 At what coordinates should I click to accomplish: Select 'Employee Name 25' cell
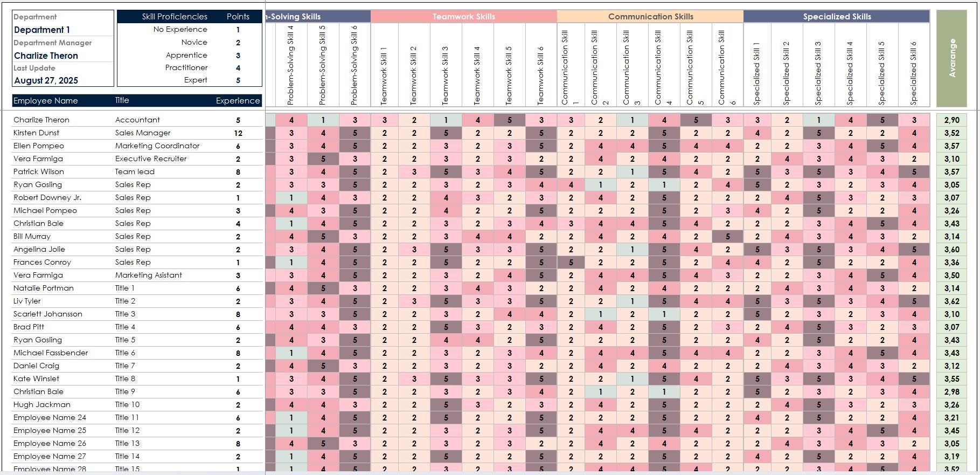point(50,430)
